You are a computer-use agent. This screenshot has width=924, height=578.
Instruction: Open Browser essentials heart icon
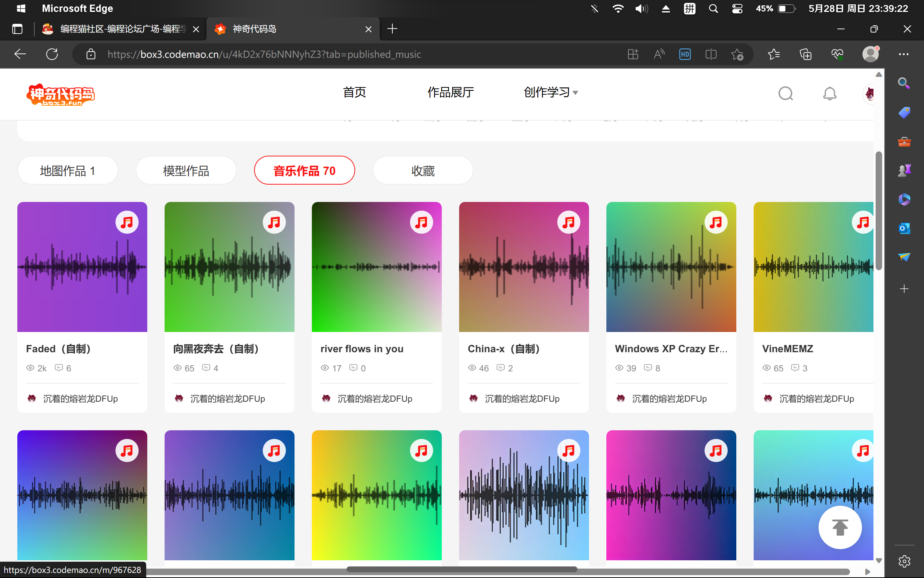[837, 54]
